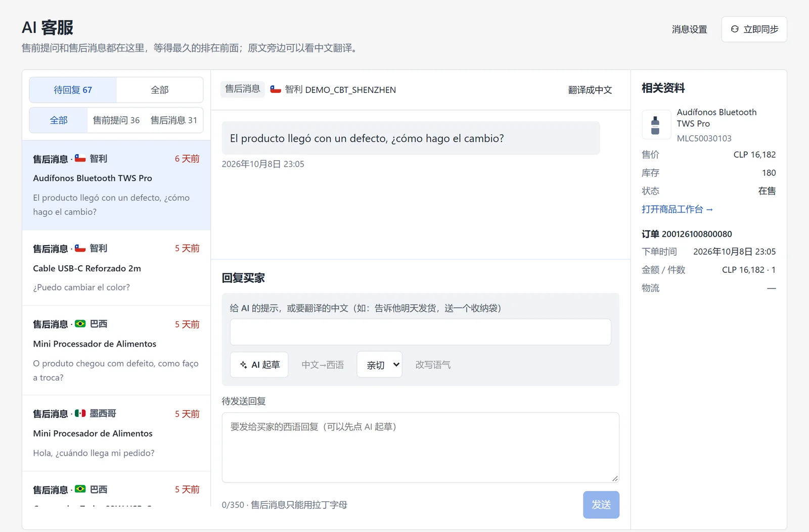Click the sync icon in 立即同步
The image size is (809, 532).
point(735,29)
